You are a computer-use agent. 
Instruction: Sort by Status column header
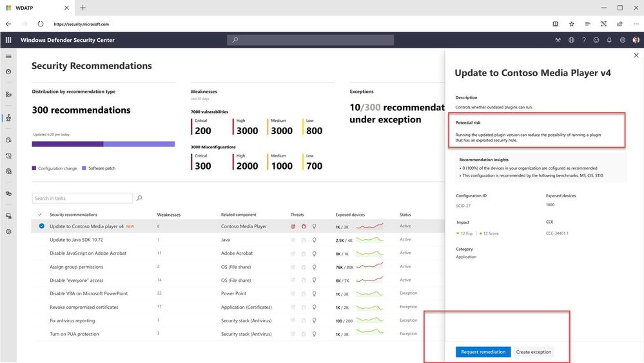click(405, 215)
